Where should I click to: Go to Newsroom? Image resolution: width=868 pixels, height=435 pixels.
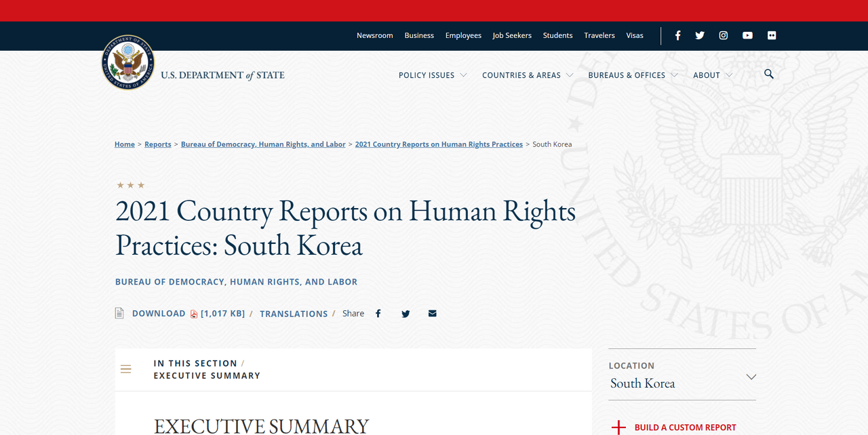tap(375, 35)
